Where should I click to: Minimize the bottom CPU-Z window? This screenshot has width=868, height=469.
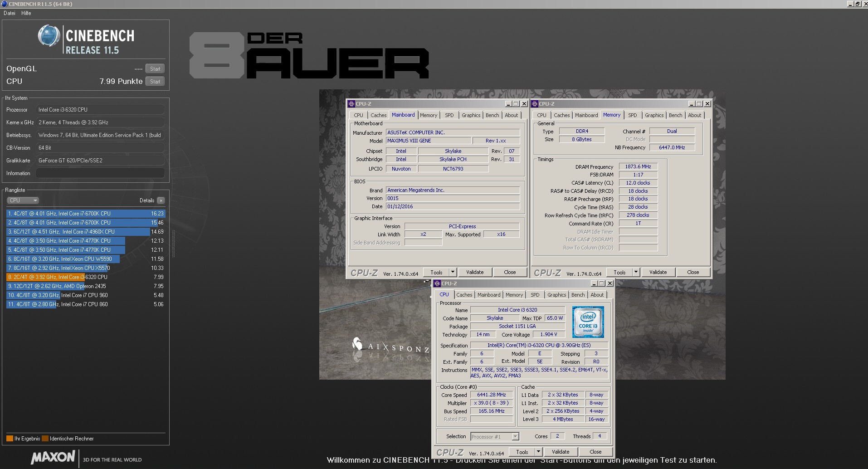pos(594,283)
